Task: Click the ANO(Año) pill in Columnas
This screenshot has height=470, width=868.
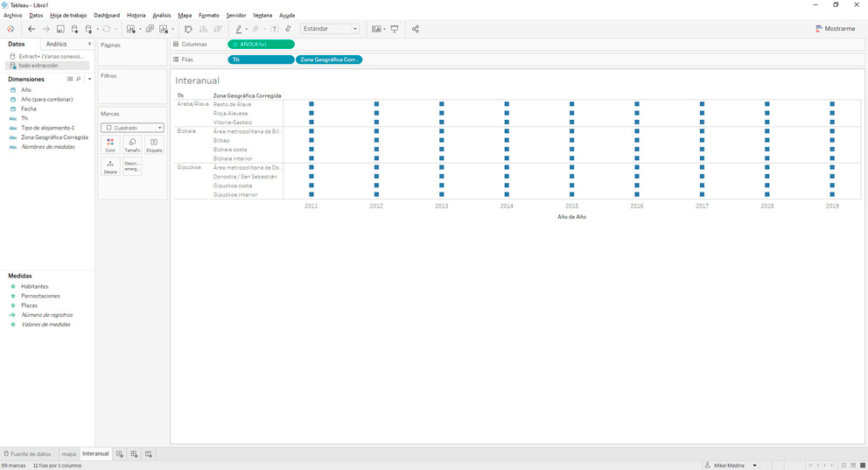Action: point(261,44)
